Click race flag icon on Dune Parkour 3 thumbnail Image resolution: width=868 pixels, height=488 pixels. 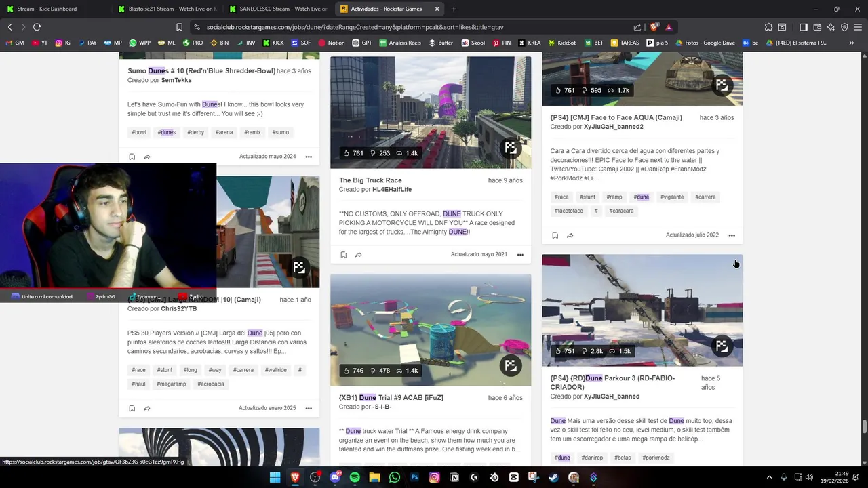coord(722,346)
